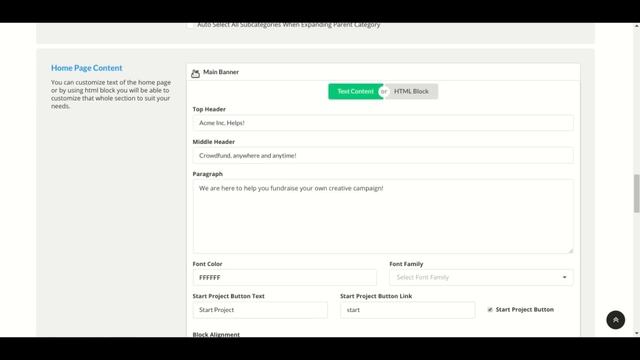Click the Start Project Button Link label
This screenshot has width=640, height=360.
(x=376, y=296)
